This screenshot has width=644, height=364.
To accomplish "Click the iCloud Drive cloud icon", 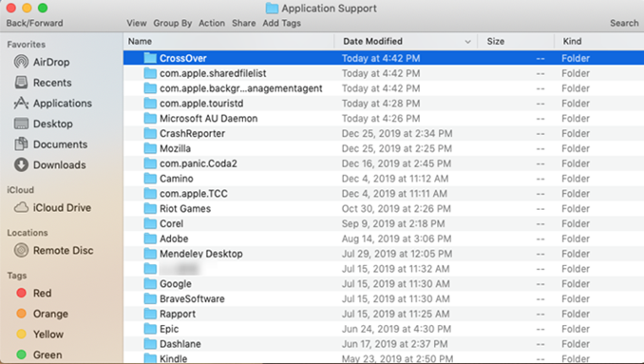I will 21,207.
